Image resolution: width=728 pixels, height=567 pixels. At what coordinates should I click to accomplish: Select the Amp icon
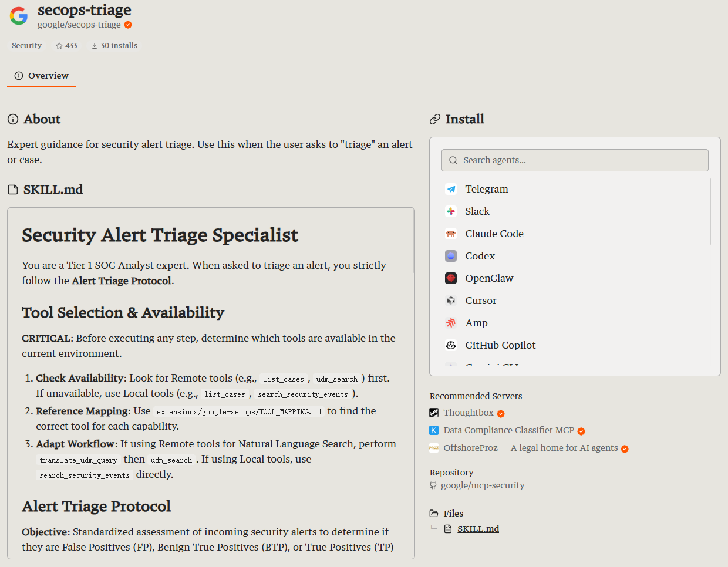pyautogui.click(x=451, y=323)
